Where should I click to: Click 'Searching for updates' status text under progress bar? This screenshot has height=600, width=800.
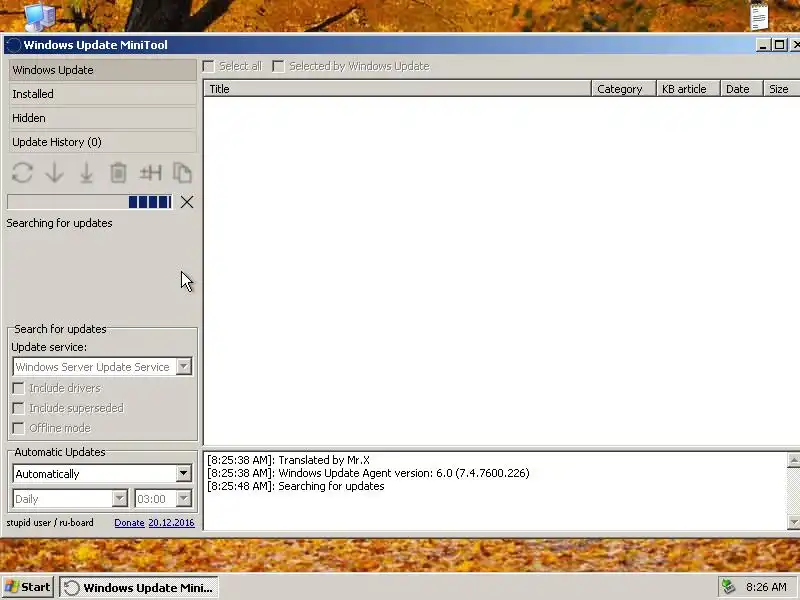59,223
